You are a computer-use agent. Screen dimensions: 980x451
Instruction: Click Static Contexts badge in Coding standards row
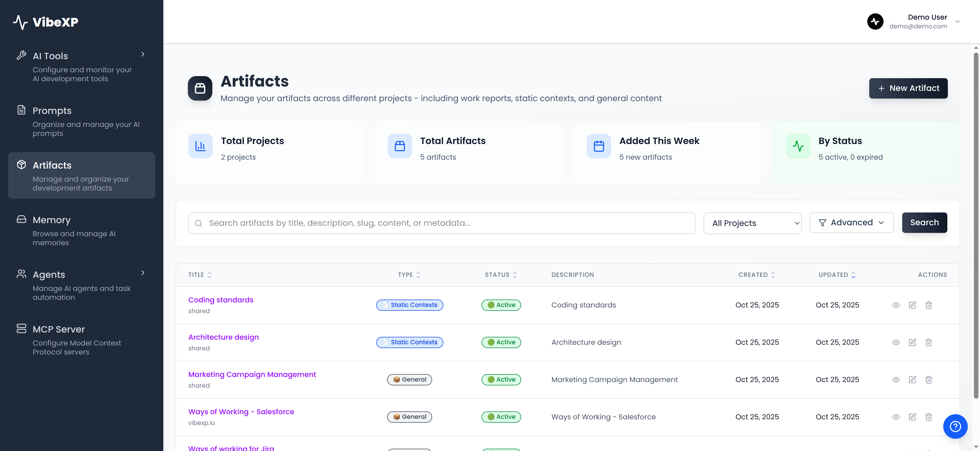coord(409,305)
